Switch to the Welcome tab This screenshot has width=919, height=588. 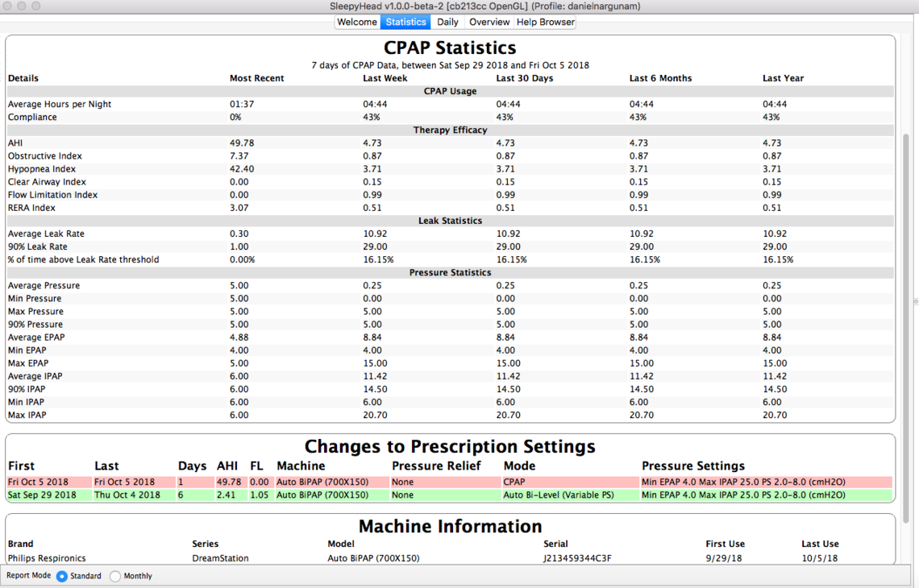[356, 22]
